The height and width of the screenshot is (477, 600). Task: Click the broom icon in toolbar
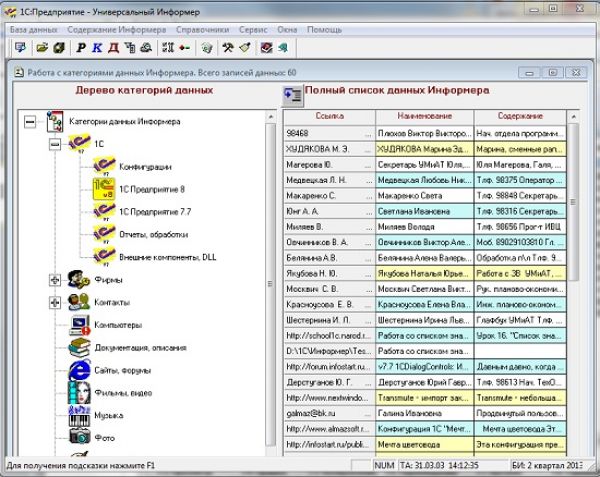click(244, 47)
